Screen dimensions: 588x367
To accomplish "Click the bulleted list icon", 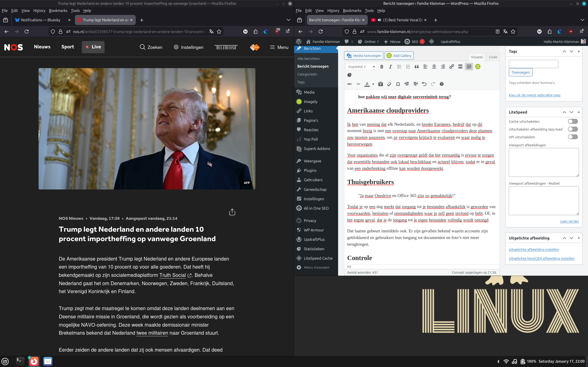I will pyautogui.click(x=399, y=67).
